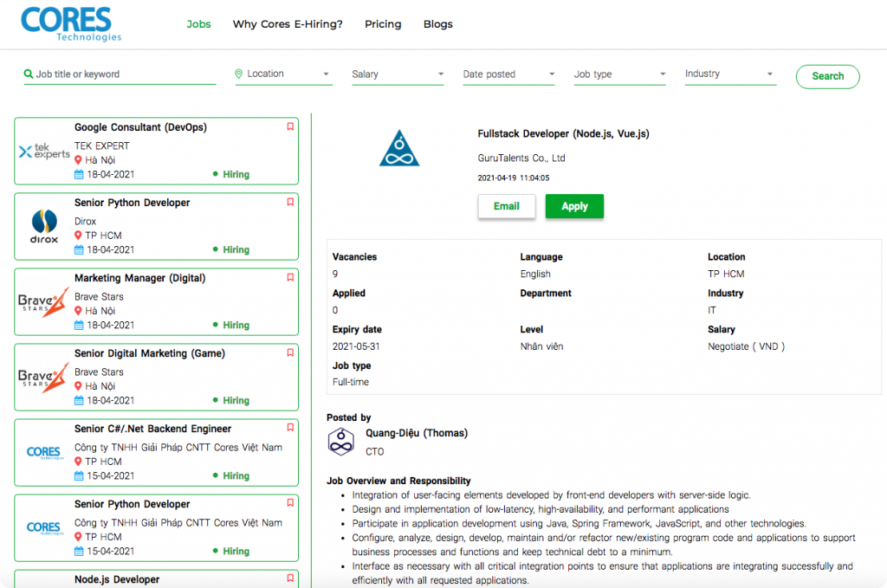
Task: Open the Salary filter dropdown
Action: point(398,74)
